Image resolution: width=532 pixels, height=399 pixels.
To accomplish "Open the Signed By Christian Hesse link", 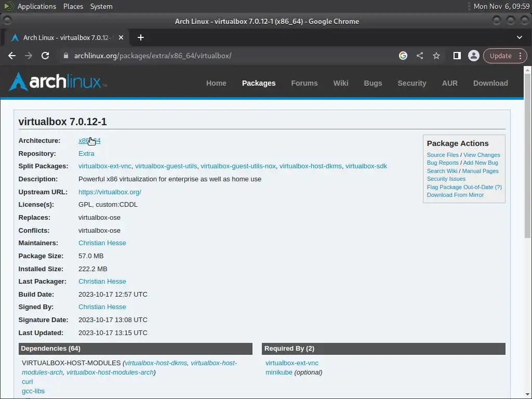I will coord(102,307).
